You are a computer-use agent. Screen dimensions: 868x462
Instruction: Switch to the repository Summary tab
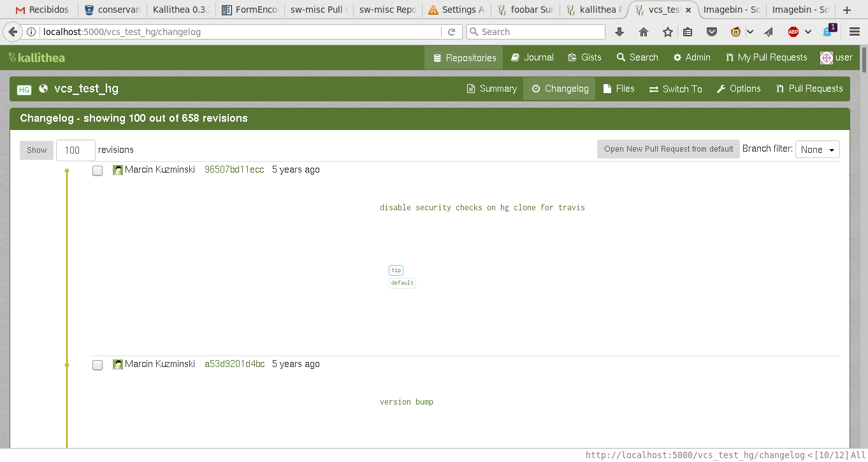tap(491, 89)
